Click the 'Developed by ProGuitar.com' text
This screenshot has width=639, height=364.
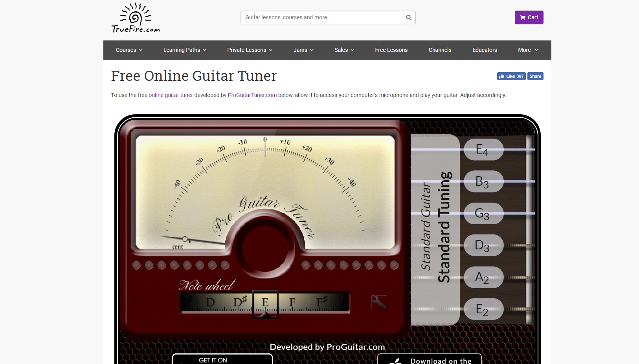(327, 347)
